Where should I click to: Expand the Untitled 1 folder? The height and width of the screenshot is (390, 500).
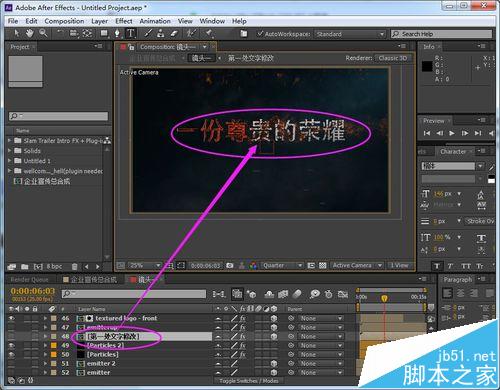[10, 161]
